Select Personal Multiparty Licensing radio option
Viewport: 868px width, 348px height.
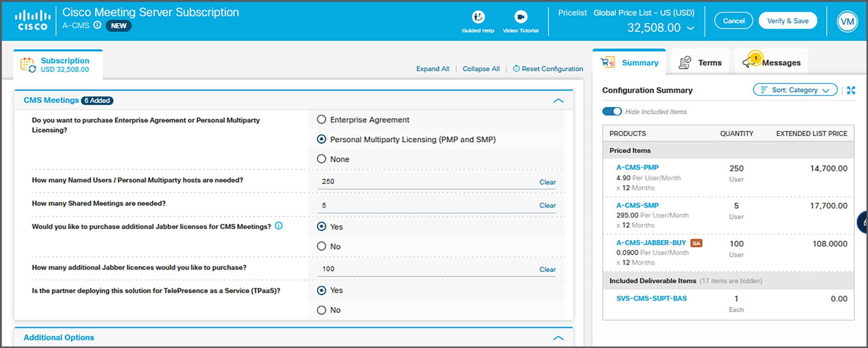coord(321,139)
